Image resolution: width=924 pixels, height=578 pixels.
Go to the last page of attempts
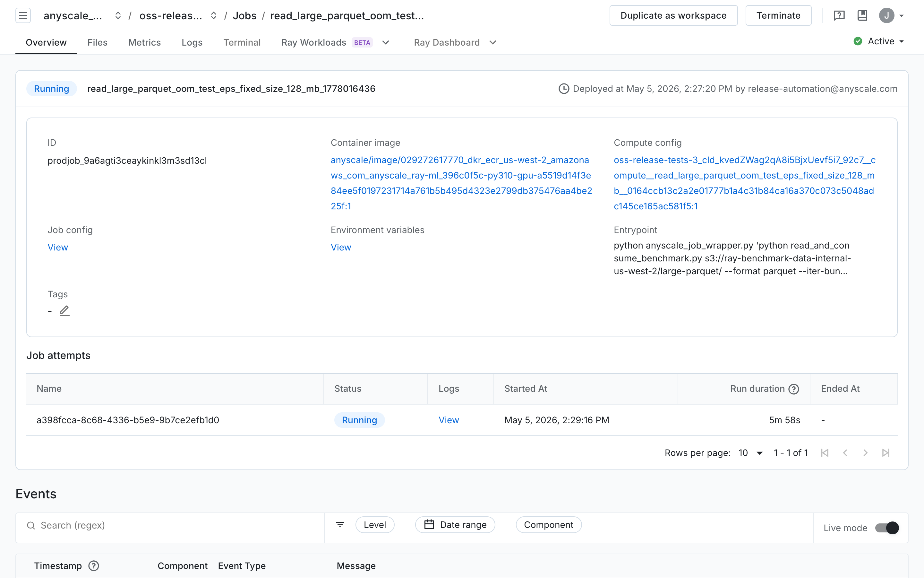[886, 453]
